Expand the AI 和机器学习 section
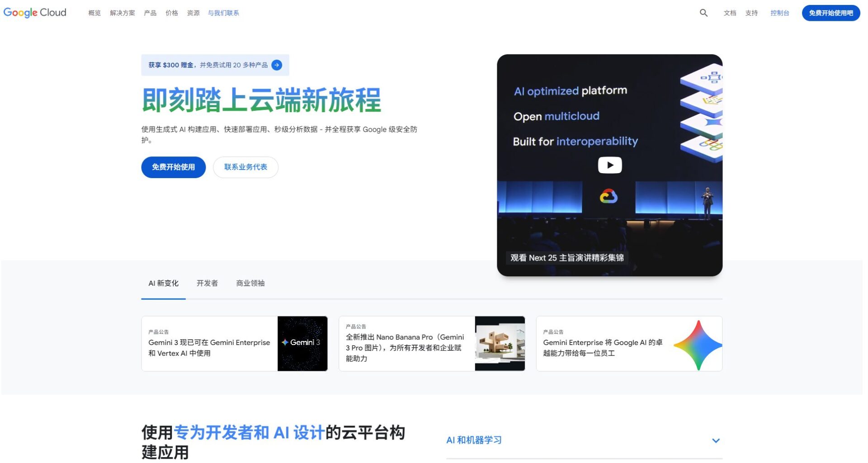 click(716, 440)
